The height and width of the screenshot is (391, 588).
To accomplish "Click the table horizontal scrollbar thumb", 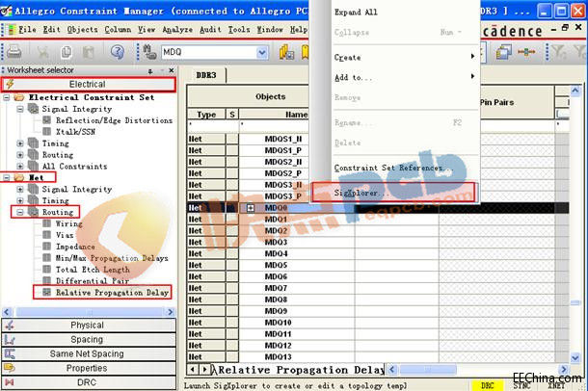I will pyautogui.click(x=427, y=370).
